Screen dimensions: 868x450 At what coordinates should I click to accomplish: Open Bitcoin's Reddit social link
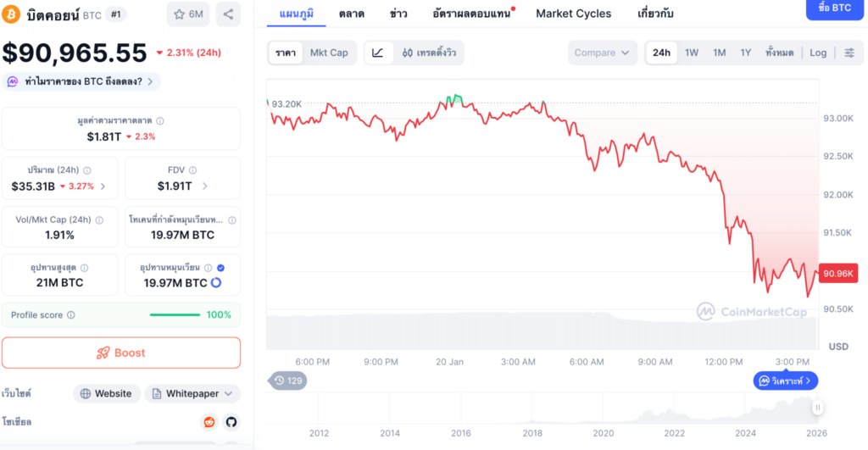coord(209,421)
